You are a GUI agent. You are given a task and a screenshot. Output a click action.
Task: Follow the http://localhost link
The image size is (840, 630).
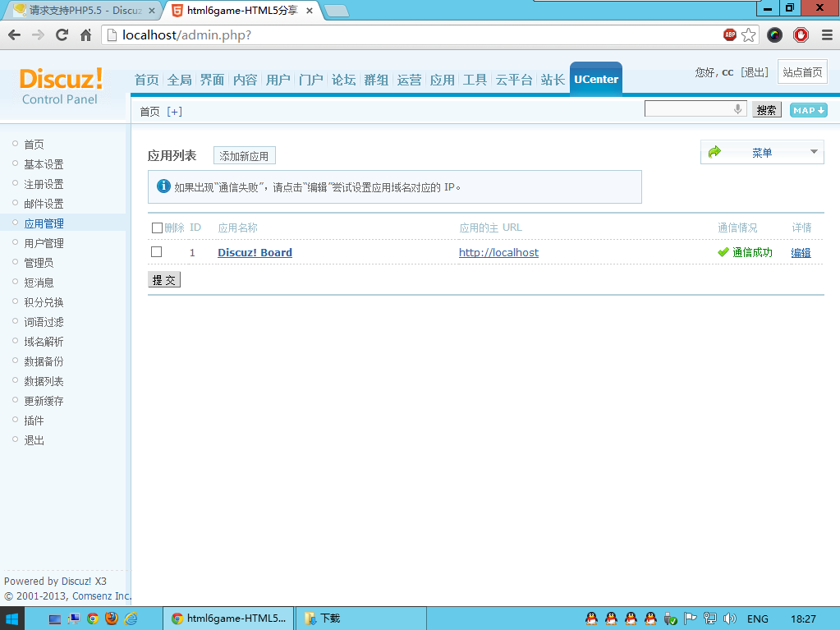click(x=498, y=252)
